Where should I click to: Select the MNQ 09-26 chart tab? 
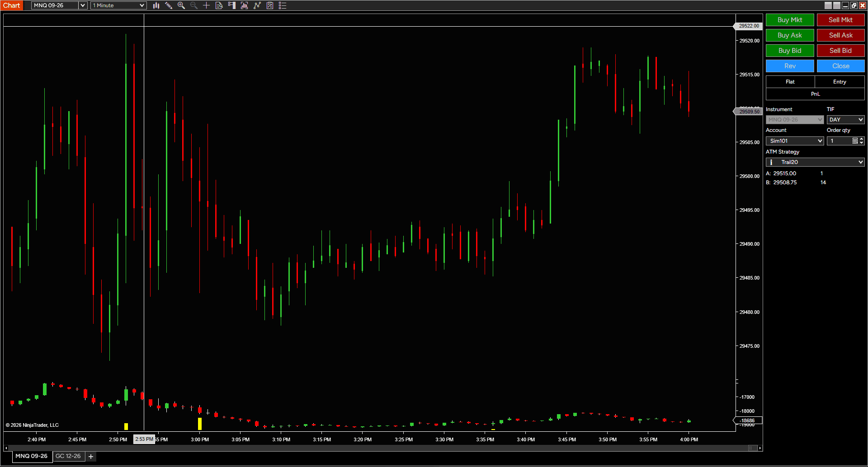coord(32,456)
